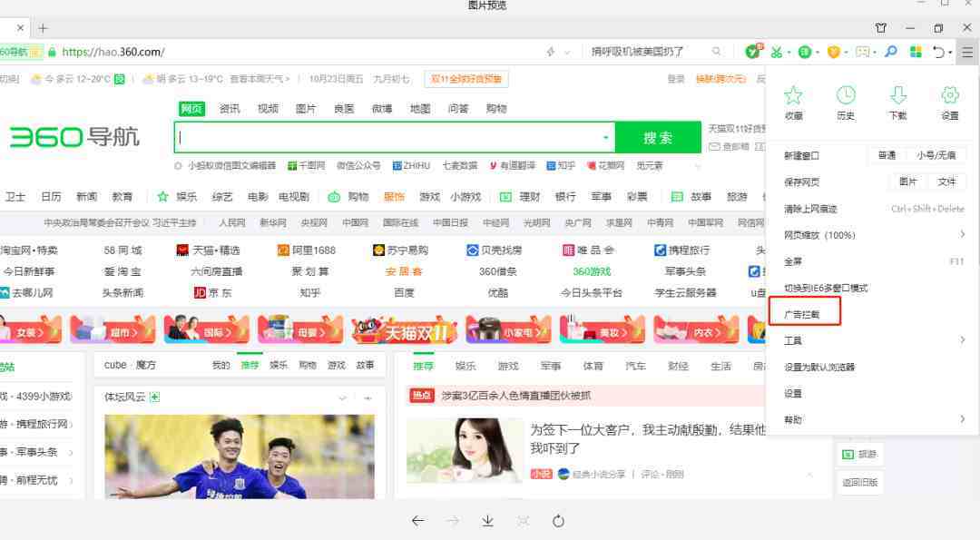Viewport: 980px width, 540px height.
Task: Open a new tab with plus icon
Action: (43, 28)
